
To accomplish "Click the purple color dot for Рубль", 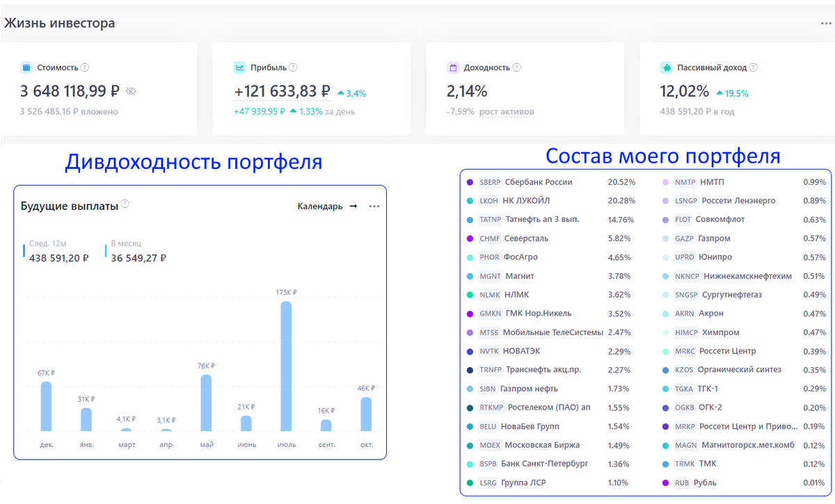I will tap(665, 482).
